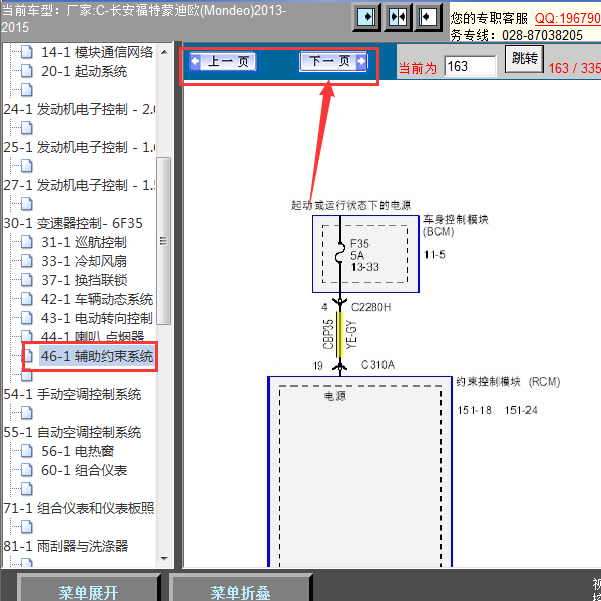Click page icon beside 46-1 辅助约束系统
Screen dimensions: 601x601
(28, 356)
